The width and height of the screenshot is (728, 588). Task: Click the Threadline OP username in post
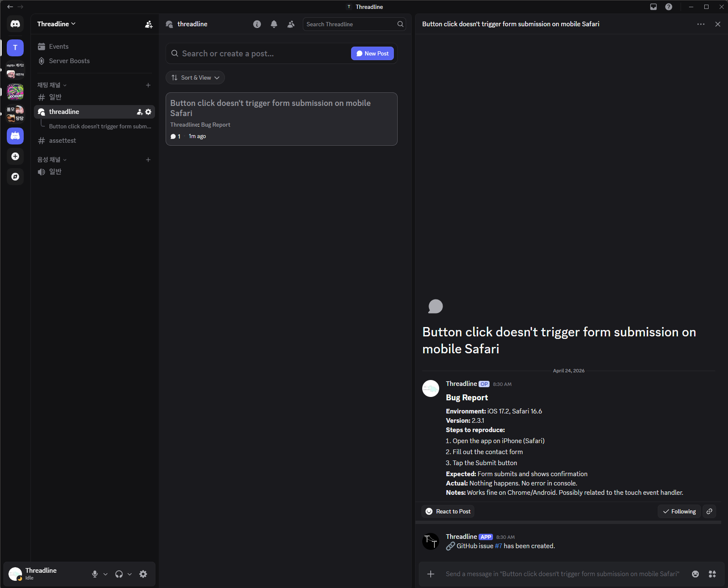tap(461, 384)
